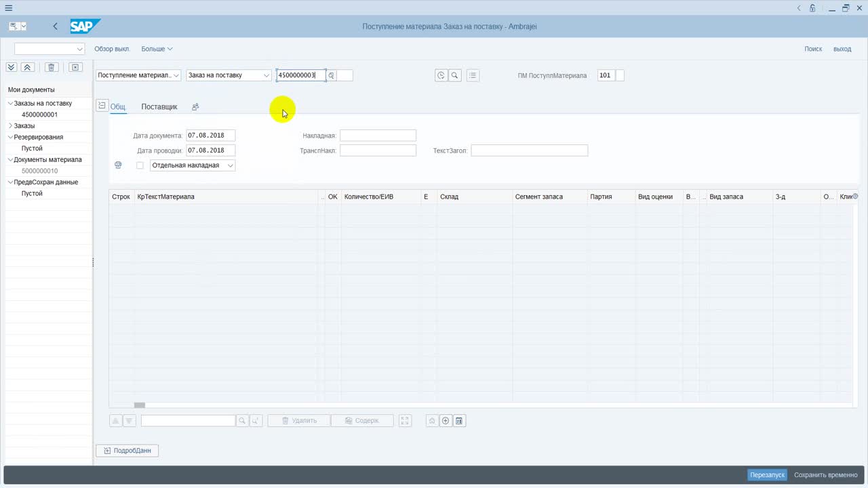The width and height of the screenshot is (868, 488).
Task: Collapse the 'Документы материала' tree node
Action: pyautogui.click(x=10, y=160)
